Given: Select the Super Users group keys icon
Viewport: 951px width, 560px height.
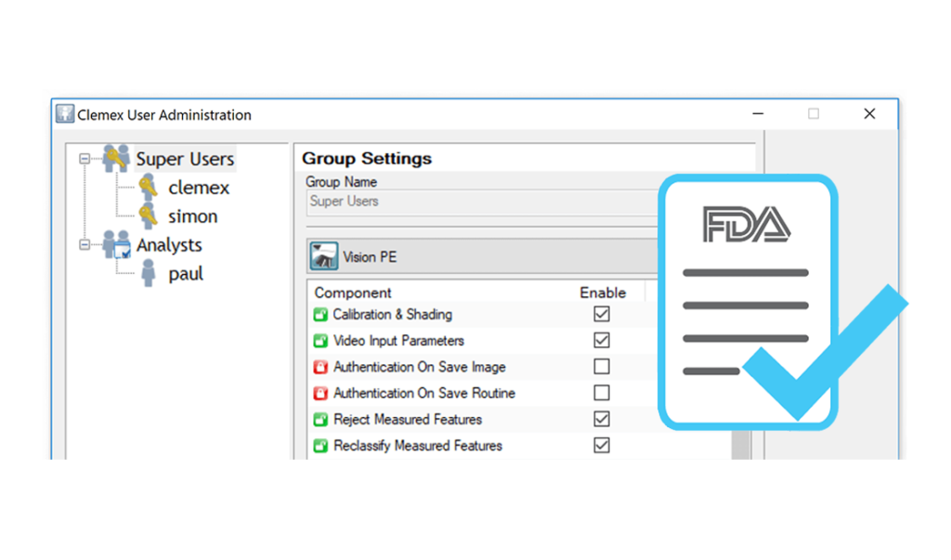Looking at the screenshot, I should [x=116, y=159].
